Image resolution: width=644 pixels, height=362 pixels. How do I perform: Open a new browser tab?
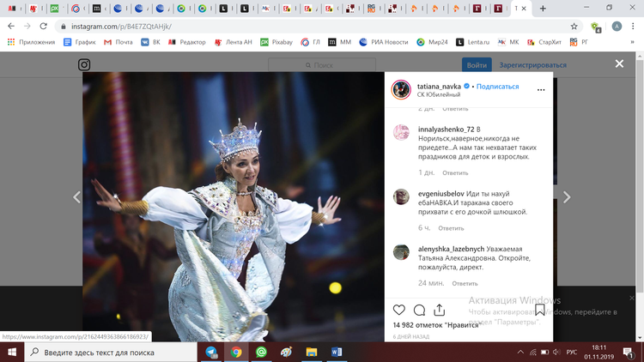[x=543, y=9]
